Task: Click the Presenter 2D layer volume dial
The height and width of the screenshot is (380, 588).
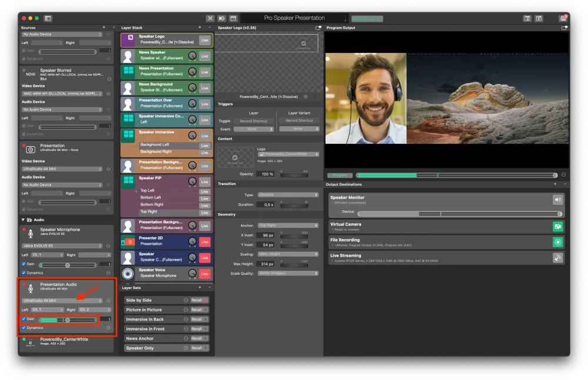Action: [x=192, y=242]
